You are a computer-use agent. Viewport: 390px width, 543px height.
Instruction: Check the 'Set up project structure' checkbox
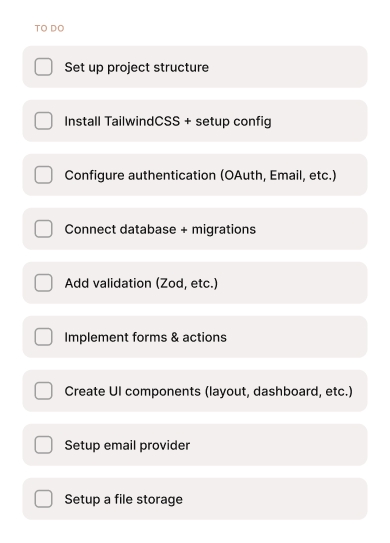point(43,67)
